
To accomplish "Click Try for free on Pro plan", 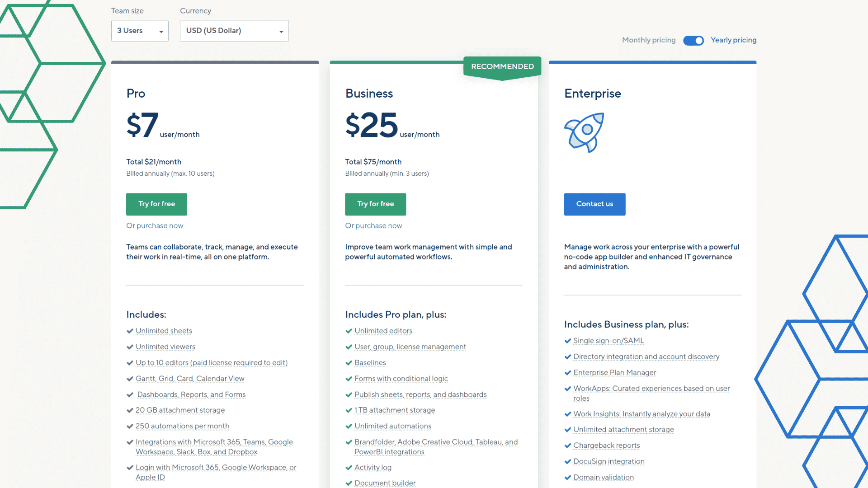I will click(x=156, y=204).
